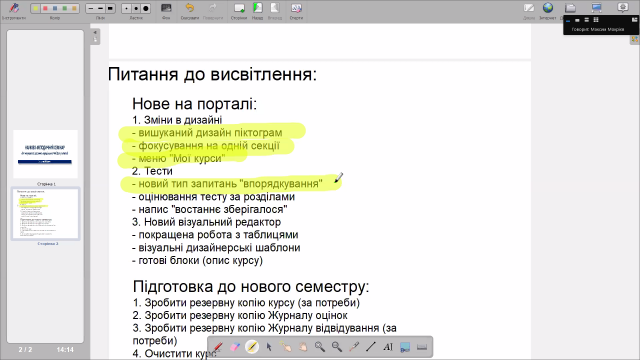
Task: Click the heading 'Питання до висвітлення:'
Action: (x=212, y=74)
